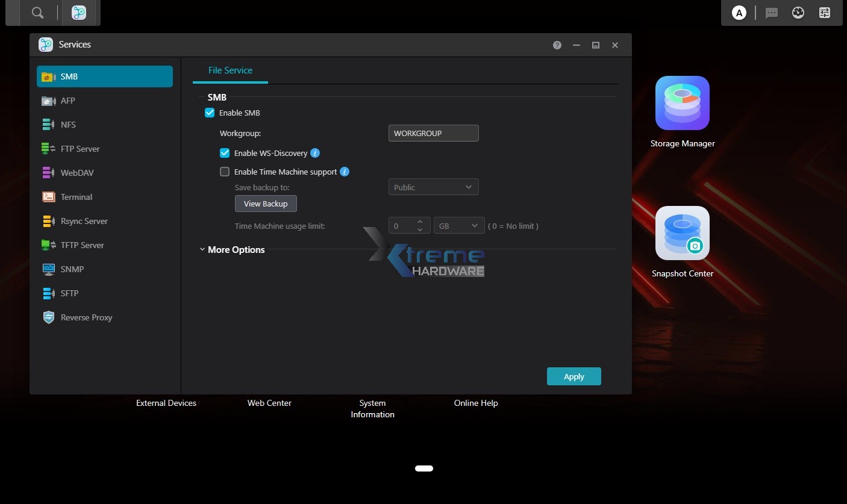This screenshot has height=504, width=847.
Task: Click the user account avatar icon
Action: [x=739, y=13]
